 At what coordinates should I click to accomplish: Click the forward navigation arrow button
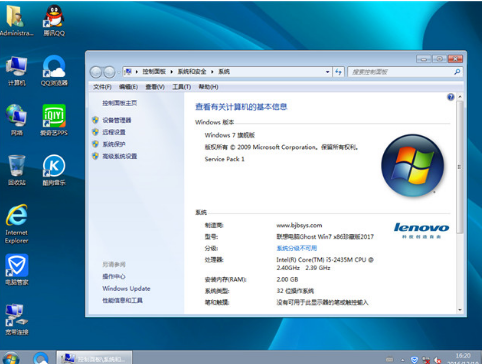point(109,72)
